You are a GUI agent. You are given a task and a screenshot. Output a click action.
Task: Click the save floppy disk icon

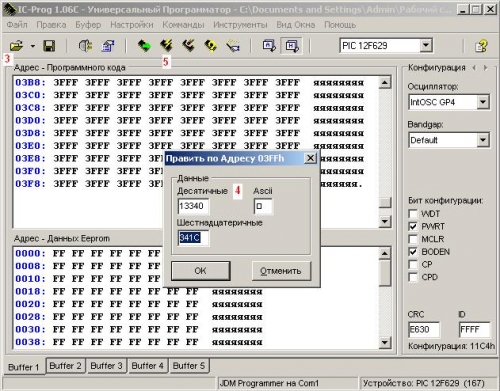49,46
